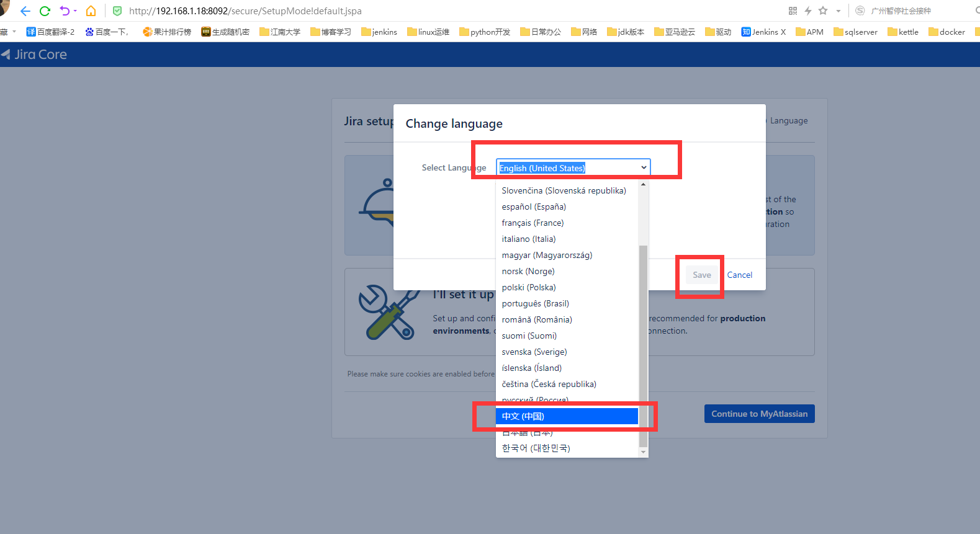Click the green security shield icon
This screenshot has height=534, width=980.
tap(117, 11)
